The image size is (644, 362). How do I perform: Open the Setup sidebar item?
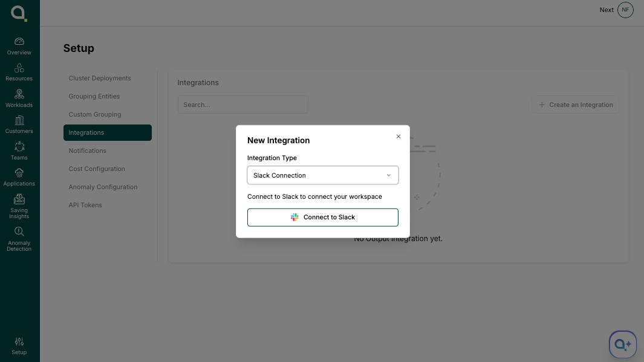click(x=19, y=346)
